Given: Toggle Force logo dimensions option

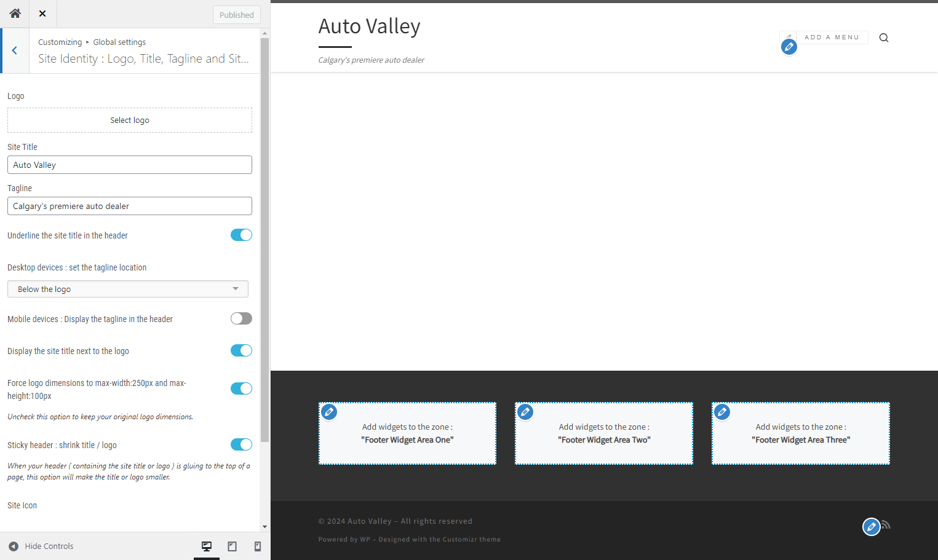Looking at the screenshot, I should pos(241,388).
